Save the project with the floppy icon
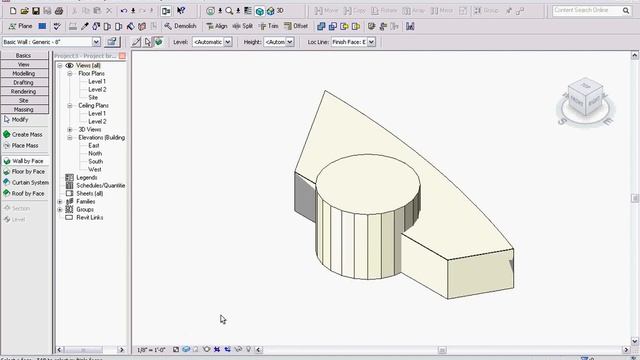Screen dimensions: 640x360 click(x=36, y=11)
